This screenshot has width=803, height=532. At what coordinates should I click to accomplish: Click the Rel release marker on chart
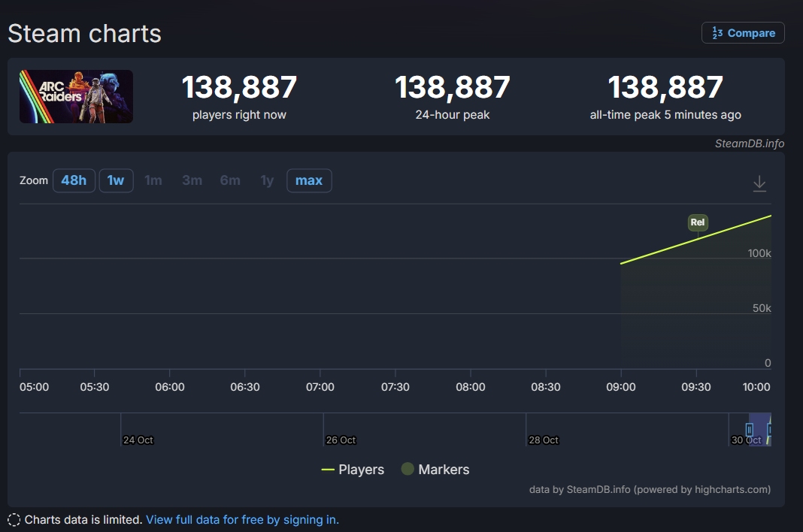698,222
